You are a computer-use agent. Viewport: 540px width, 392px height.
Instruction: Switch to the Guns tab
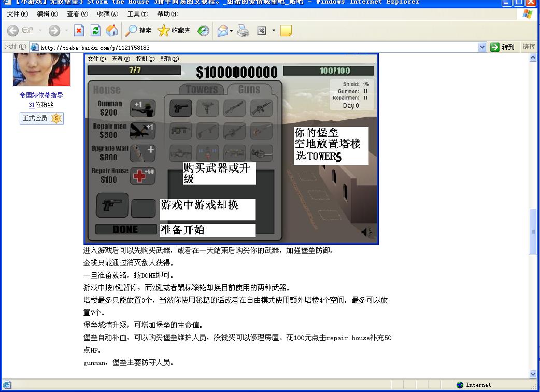(249, 89)
